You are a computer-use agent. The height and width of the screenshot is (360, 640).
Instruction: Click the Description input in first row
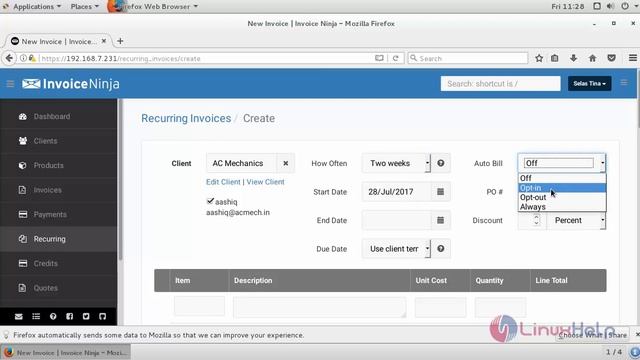point(320,307)
